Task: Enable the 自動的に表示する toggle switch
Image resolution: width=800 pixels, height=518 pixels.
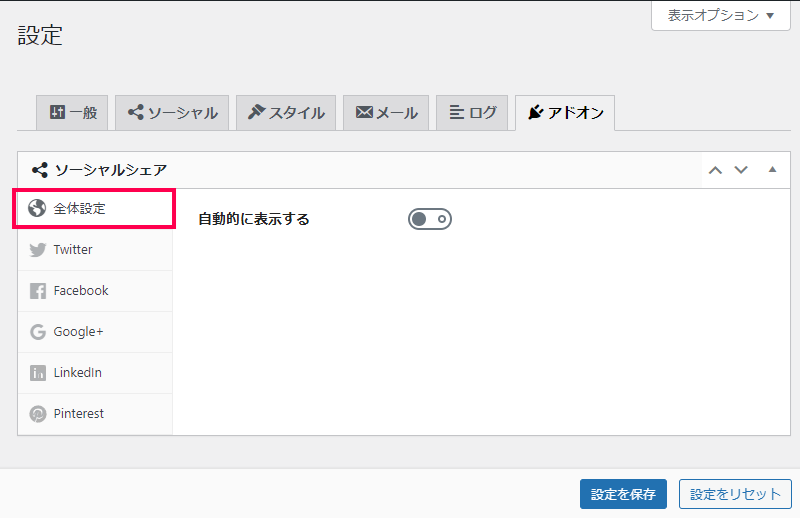Action: point(430,219)
